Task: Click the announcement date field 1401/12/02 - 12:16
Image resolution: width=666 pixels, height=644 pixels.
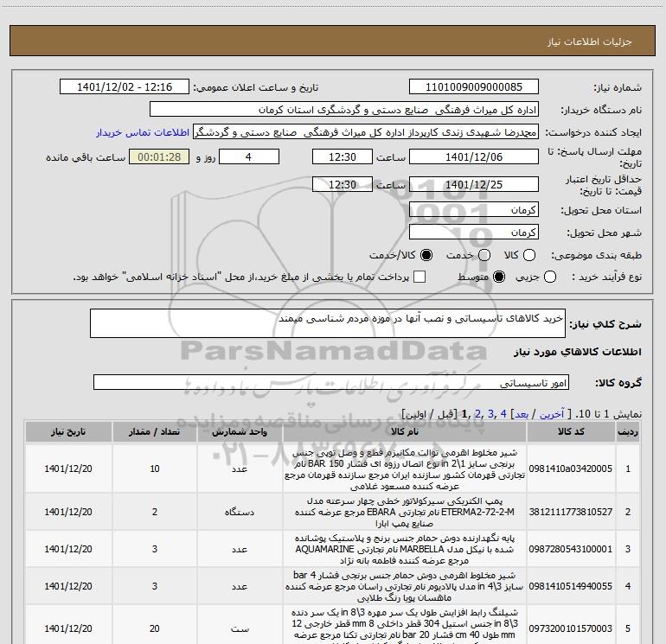Action: [x=125, y=87]
